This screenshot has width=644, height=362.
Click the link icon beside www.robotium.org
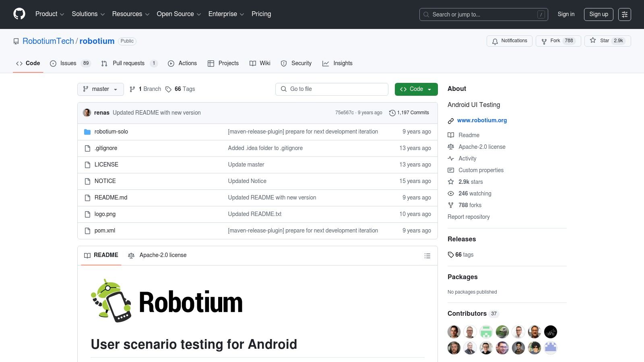pyautogui.click(x=451, y=121)
